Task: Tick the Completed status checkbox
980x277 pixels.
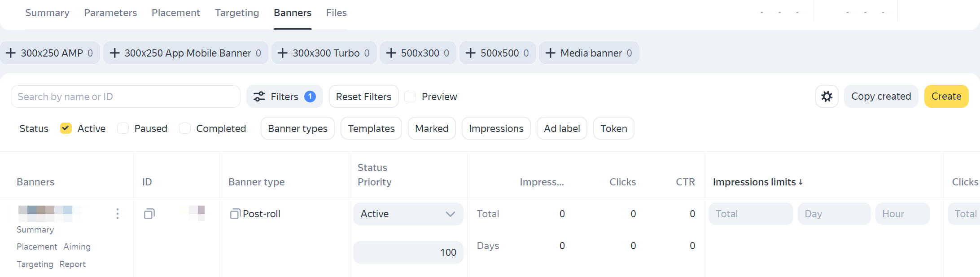Action: click(185, 128)
